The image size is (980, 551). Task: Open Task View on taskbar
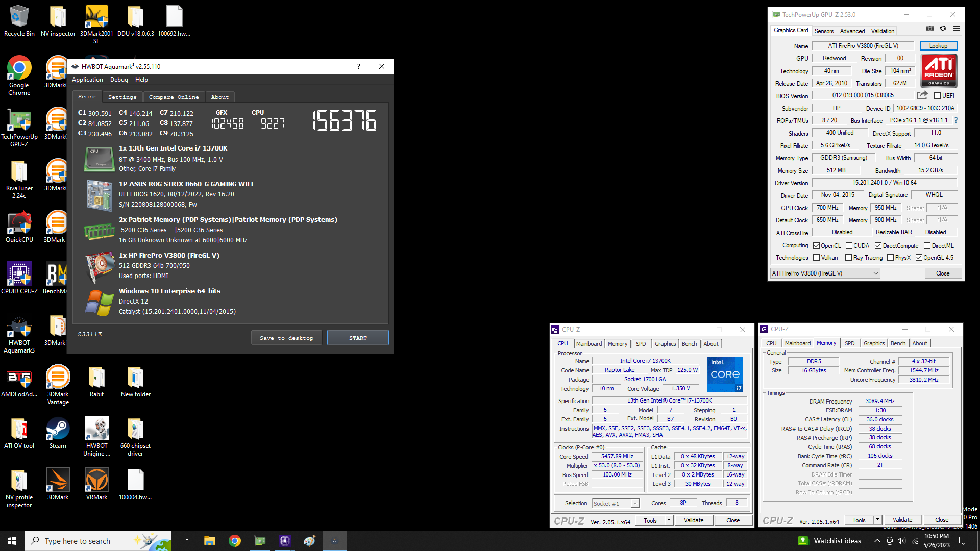pos(184,541)
